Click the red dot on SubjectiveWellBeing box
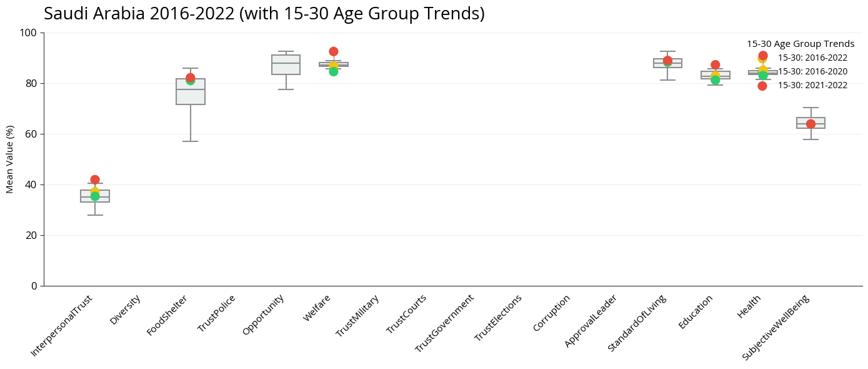This screenshot has width=868, height=369. click(x=811, y=124)
